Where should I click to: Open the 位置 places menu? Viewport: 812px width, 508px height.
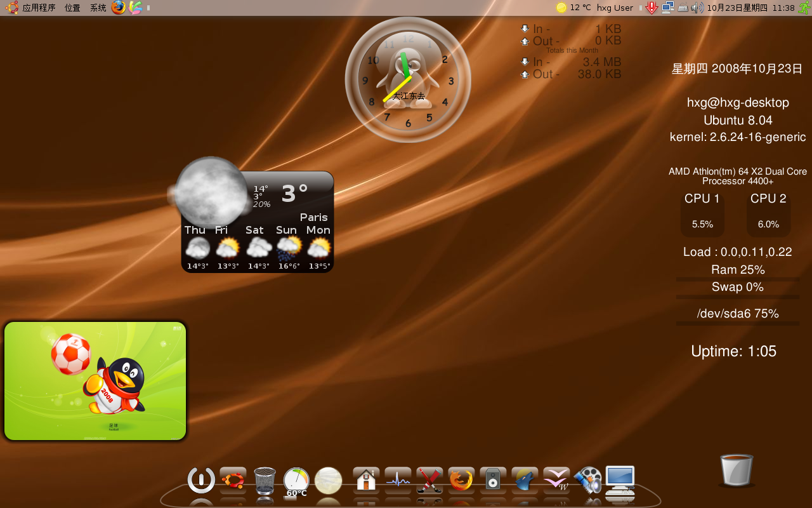72,8
